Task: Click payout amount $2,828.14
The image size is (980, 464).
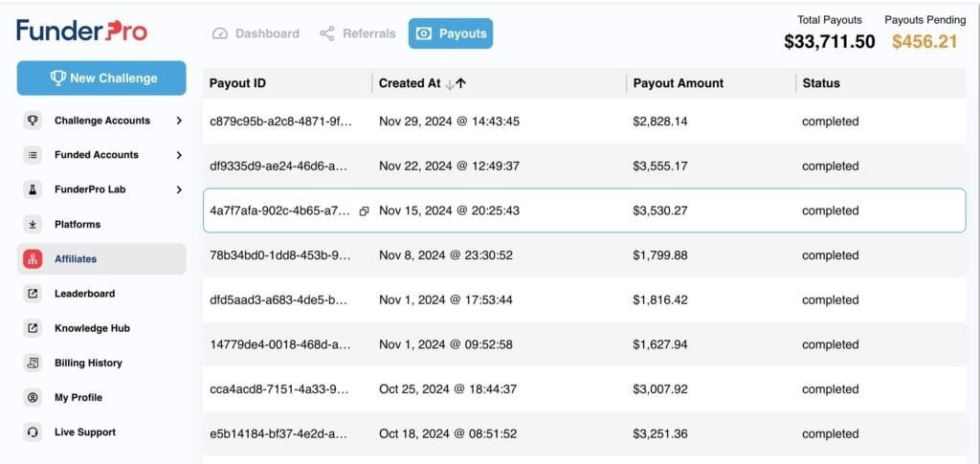Action: point(660,122)
